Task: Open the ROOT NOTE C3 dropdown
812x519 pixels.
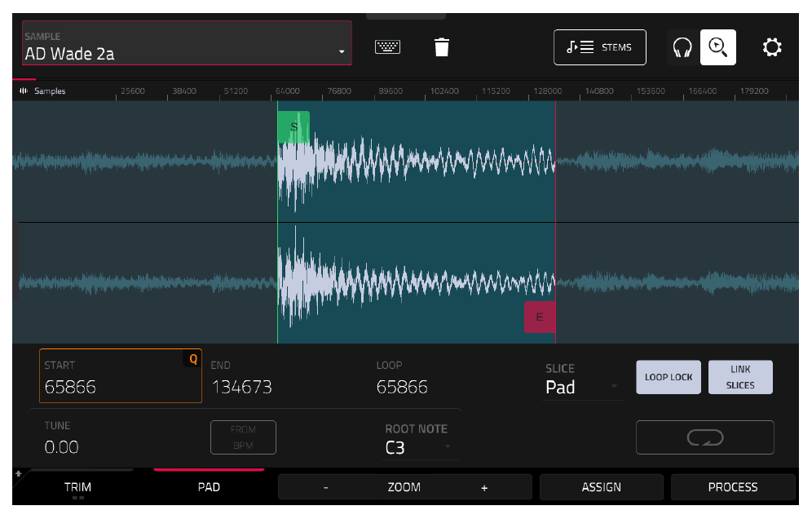Action: (421, 447)
